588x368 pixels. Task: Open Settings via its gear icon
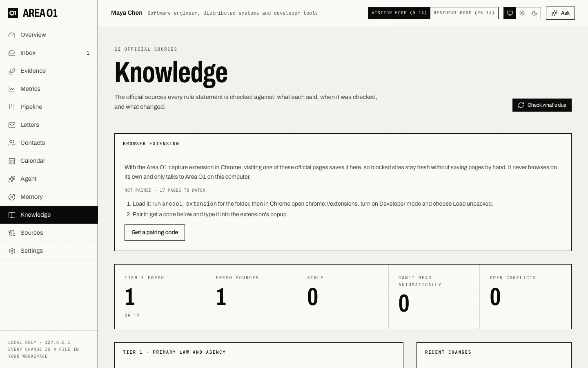click(x=12, y=251)
